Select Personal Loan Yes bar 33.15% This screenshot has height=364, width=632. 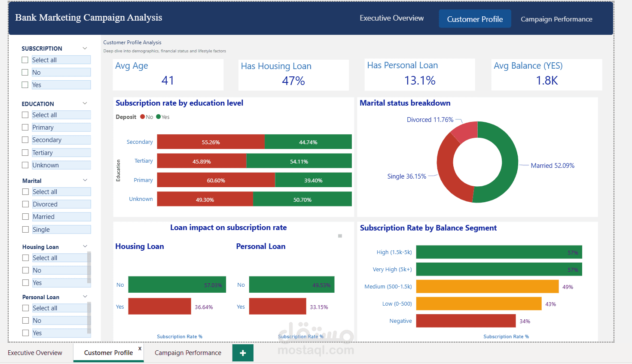point(278,306)
